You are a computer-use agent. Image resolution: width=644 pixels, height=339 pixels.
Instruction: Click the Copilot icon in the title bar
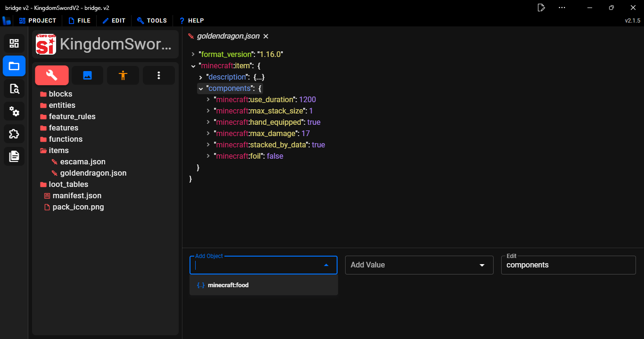541,8
